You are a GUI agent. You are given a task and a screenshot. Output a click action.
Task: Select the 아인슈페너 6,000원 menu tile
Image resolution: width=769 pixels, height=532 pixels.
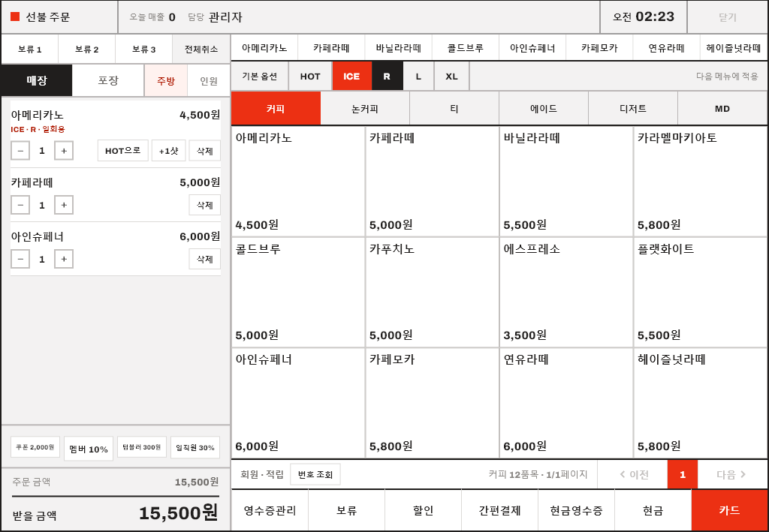(x=297, y=403)
